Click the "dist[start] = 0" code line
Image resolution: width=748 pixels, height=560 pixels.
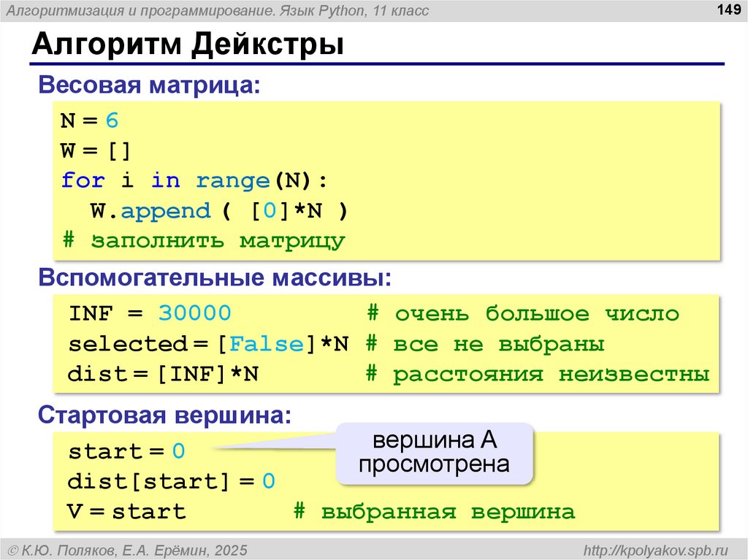(171, 482)
